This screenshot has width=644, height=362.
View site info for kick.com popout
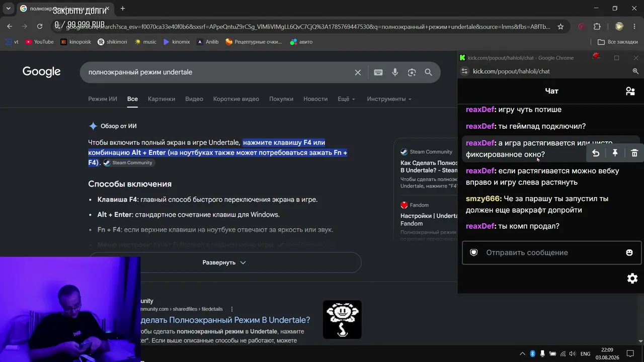pyautogui.click(x=465, y=71)
